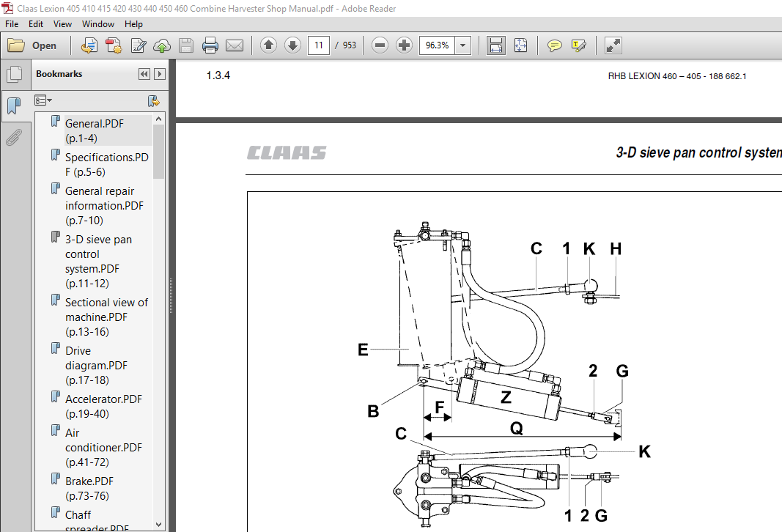Toggle the Bookmarks panel icon in sidebar
The height and width of the screenshot is (532, 782).
(x=15, y=106)
